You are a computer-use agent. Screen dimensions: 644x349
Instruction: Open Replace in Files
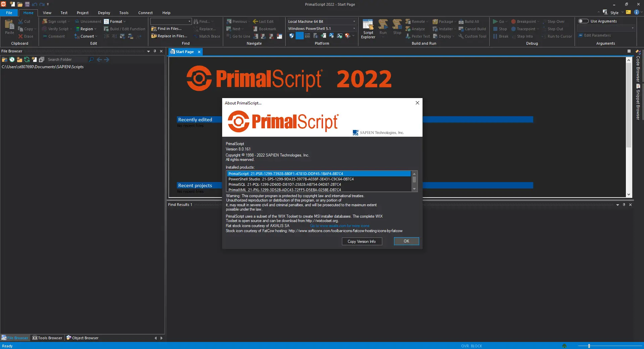coord(169,36)
